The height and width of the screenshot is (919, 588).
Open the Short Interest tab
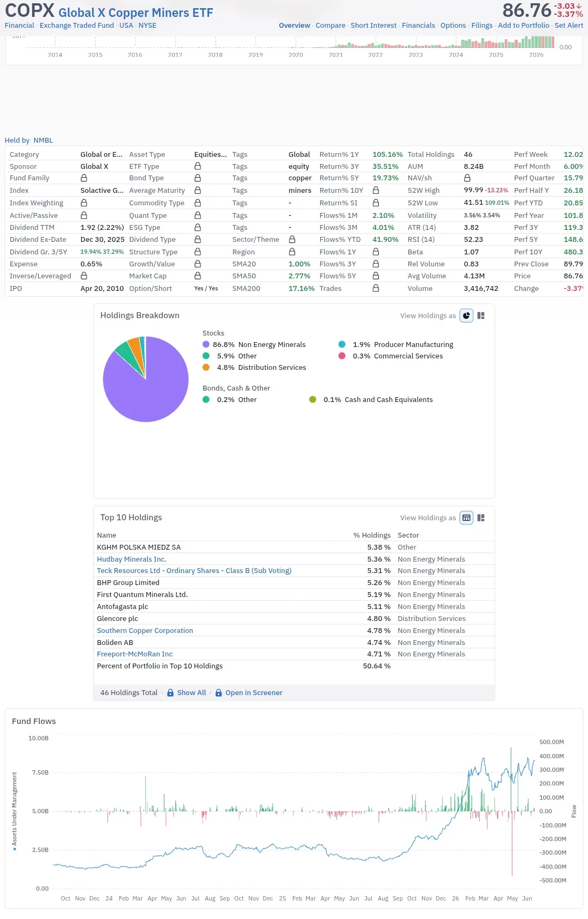coord(373,26)
